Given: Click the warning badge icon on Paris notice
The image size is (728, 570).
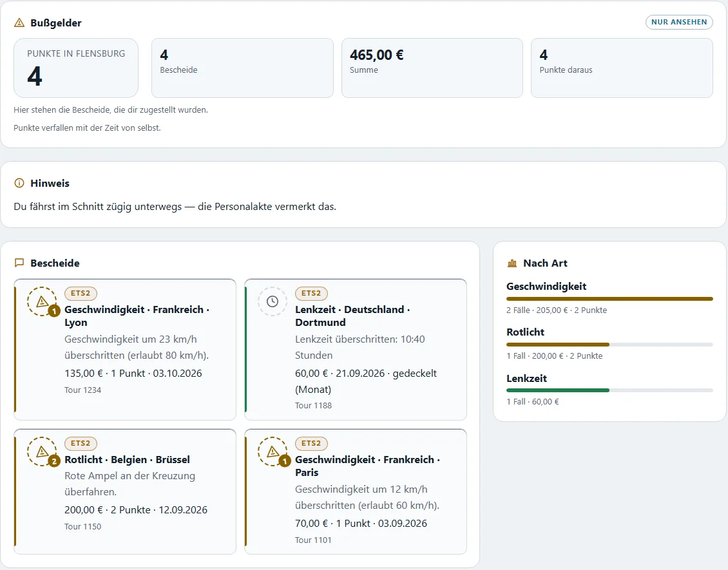Looking at the screenshot, I should [x=273, y=451].
